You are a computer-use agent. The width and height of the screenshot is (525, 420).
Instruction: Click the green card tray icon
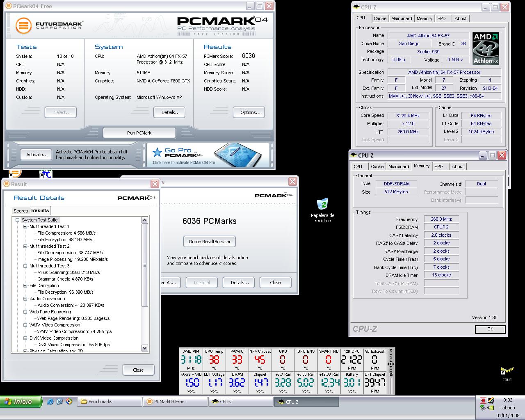pos(490,408)
